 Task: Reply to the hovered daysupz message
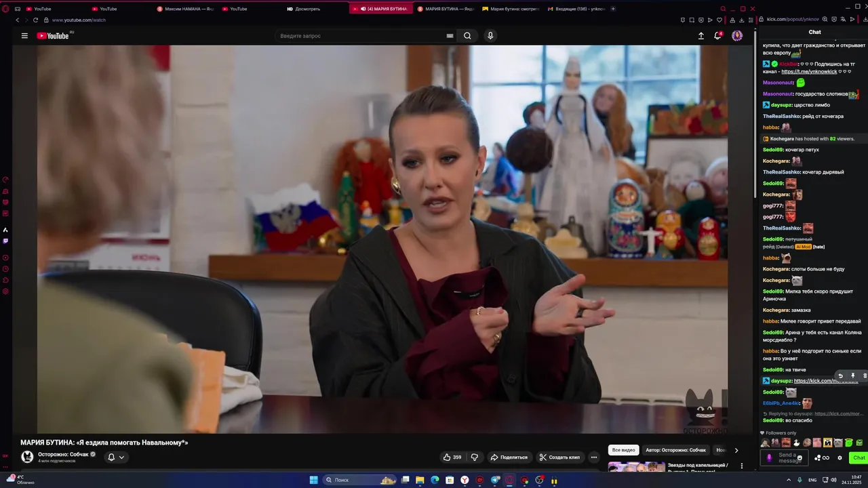coord(840,375)
